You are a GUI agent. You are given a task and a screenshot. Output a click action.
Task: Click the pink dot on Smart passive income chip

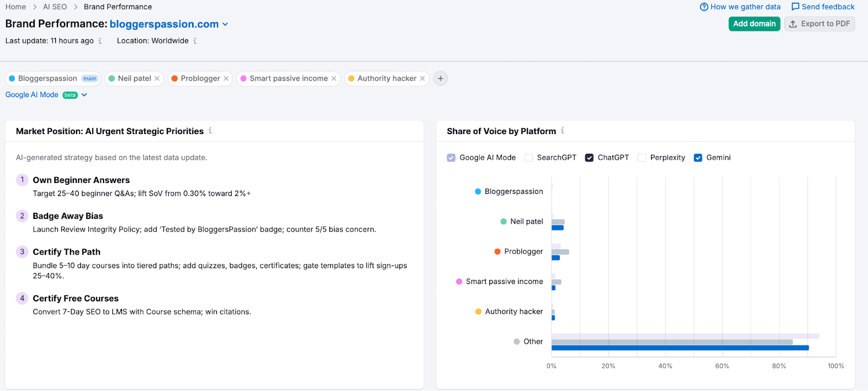(244, 79)
